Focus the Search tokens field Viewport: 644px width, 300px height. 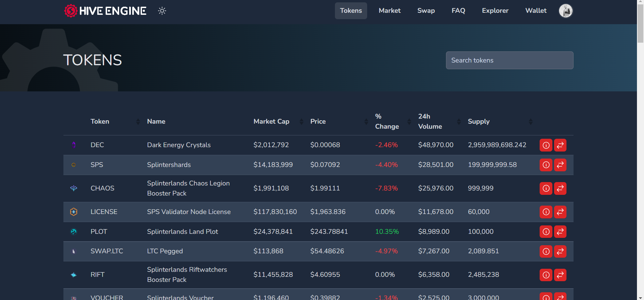coord(509,60)
